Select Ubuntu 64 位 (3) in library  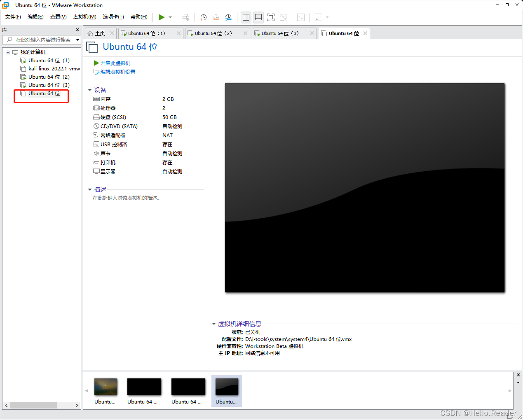(x=45, y=85)
